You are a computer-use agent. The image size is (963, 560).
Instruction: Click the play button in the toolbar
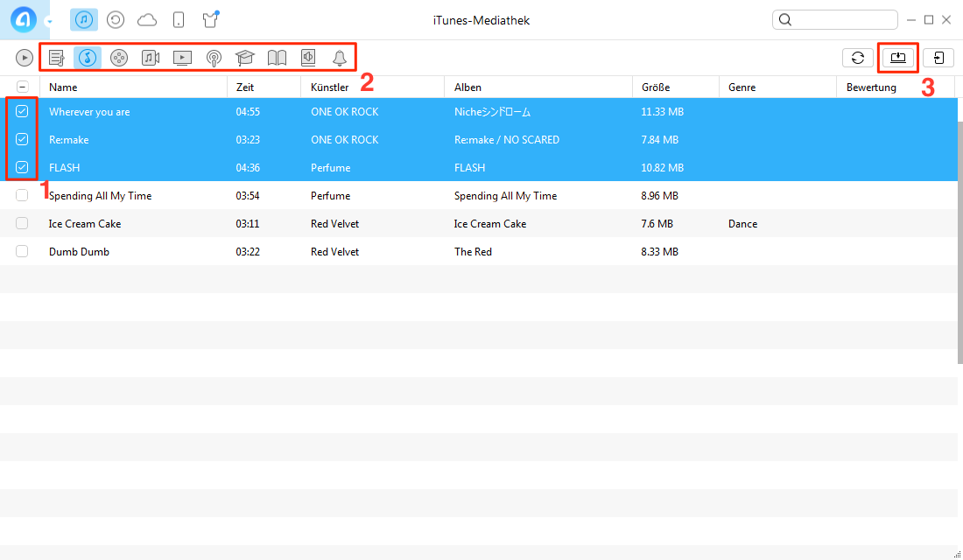point(24,58)
